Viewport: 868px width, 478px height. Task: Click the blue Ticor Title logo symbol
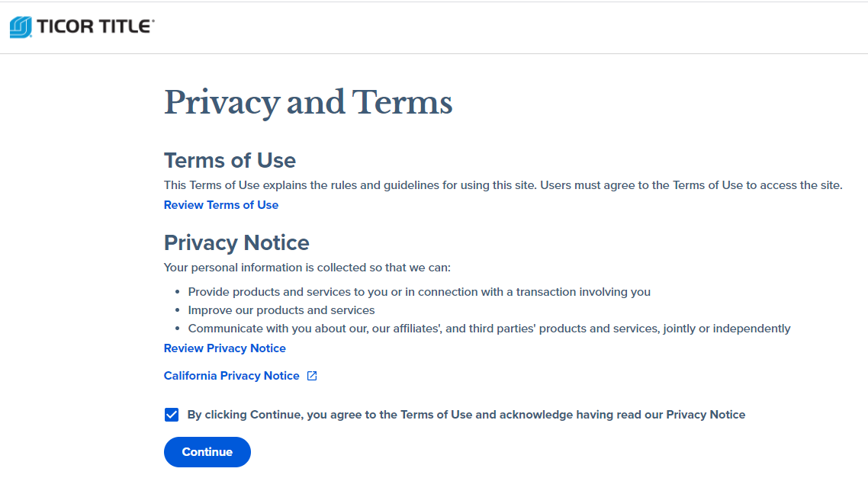tap(21, 27)
